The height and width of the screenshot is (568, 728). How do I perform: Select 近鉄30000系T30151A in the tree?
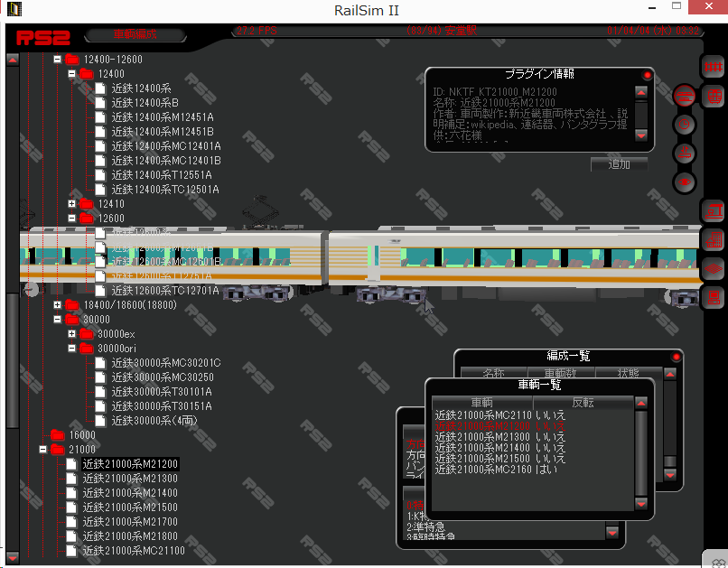point(162,406)
